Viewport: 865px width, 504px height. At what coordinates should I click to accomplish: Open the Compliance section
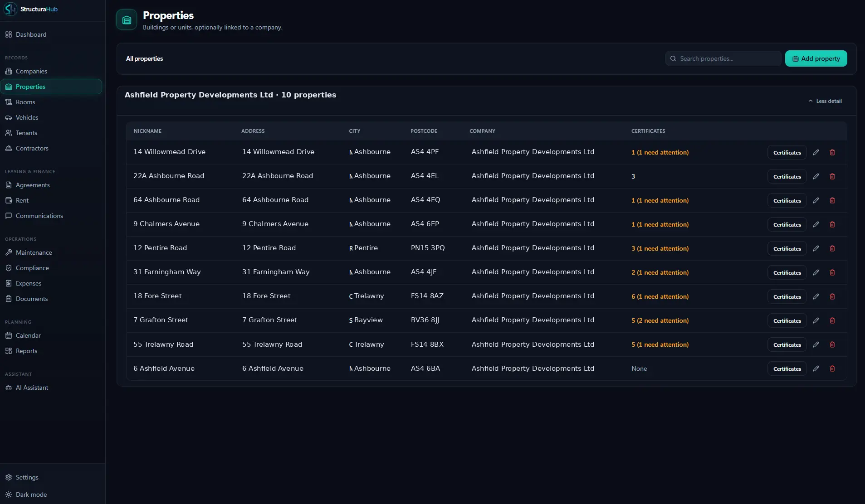tap(51, 268)
